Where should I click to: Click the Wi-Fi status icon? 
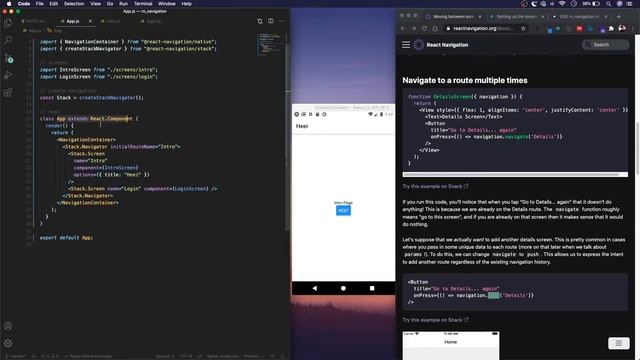click(562, 4)
